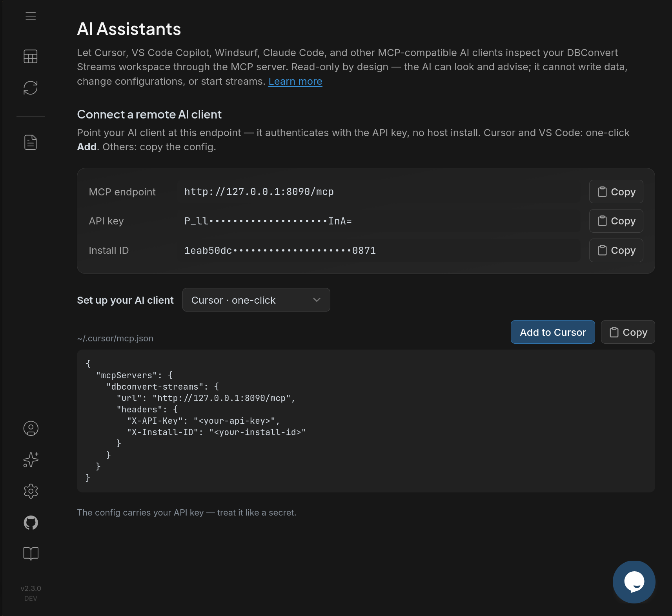The height and width of the screenshot is (616, 672).
Task: Click the masked Install ID field
Action: pos(379,250)
